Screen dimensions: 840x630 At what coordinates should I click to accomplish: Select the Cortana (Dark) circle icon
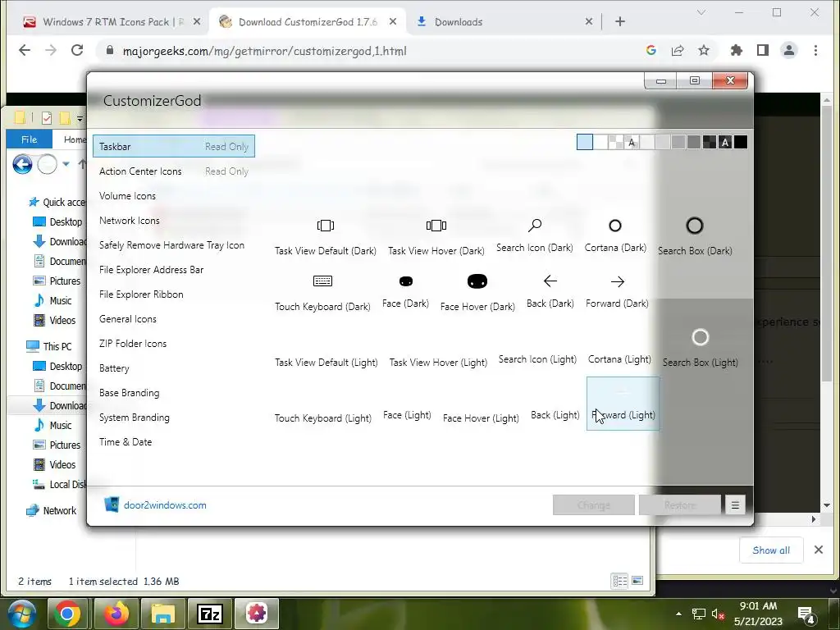615,226
